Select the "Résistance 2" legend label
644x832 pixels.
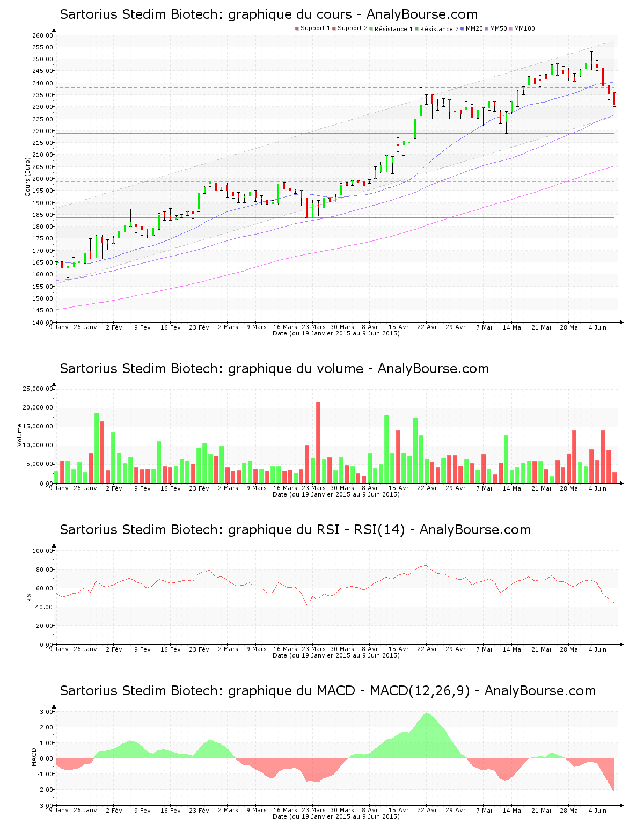(x=440, y=29)
